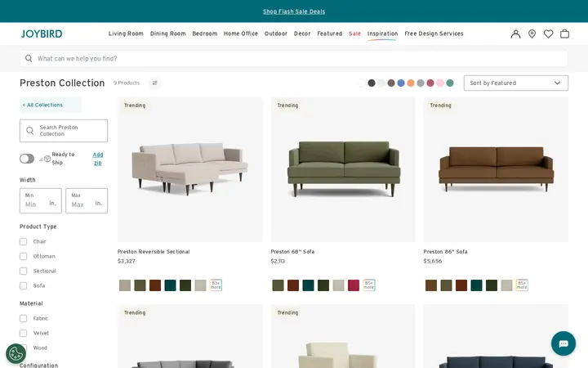This screenshot has width=588, height=368.
Task: Open the Outdoor menu
Action: [276, 34]
